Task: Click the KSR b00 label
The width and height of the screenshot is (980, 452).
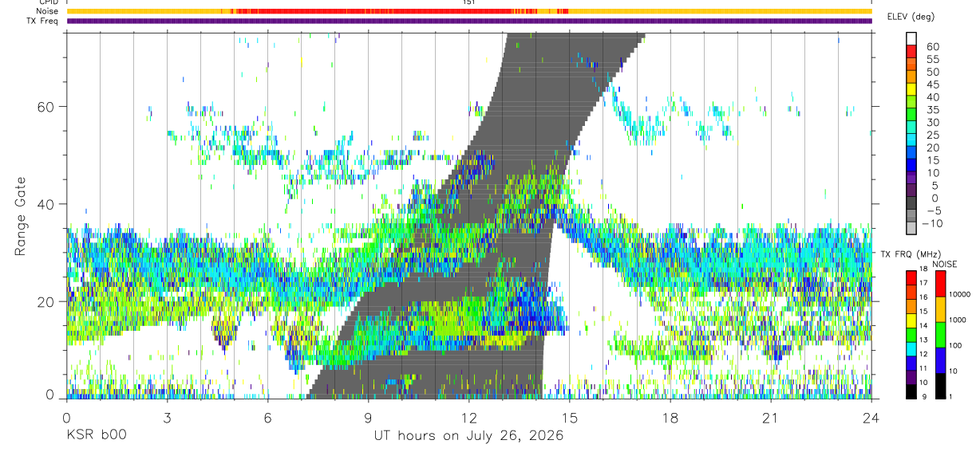Action: point(96,435)
